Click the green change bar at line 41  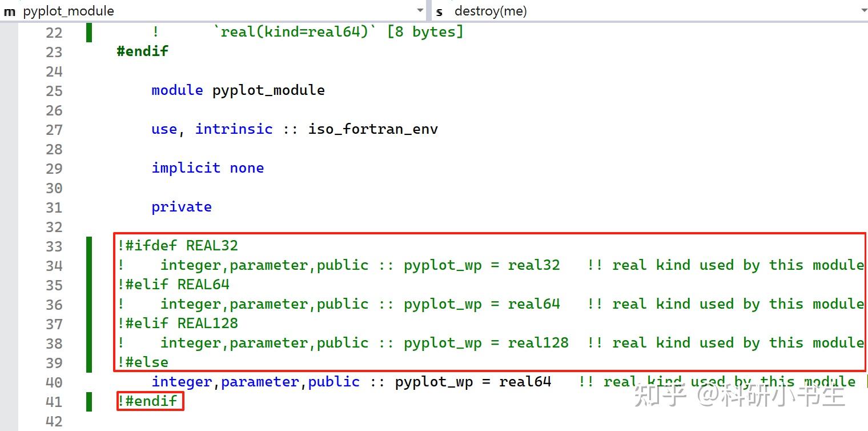pos(90,401)
